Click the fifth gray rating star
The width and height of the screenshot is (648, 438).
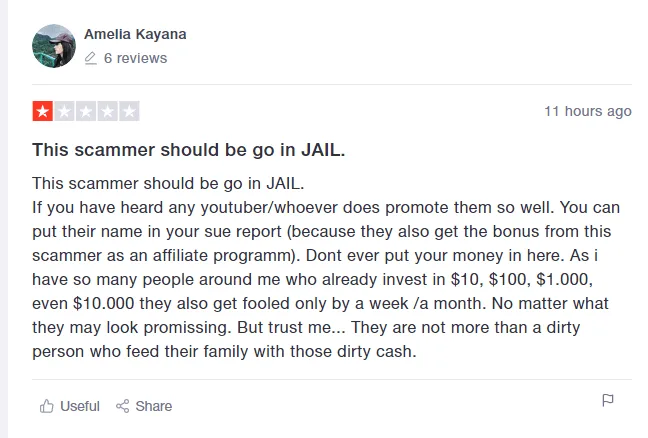(x=129, y=111)
